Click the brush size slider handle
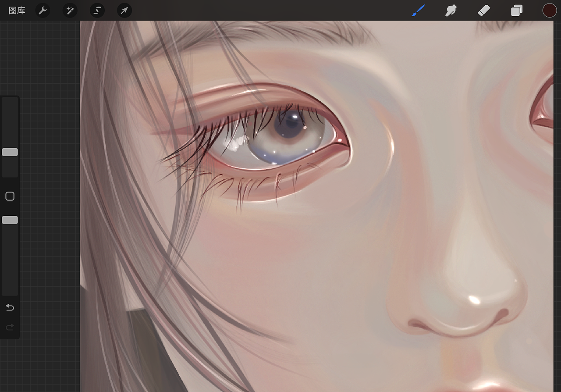The image size is (561, 392). (x=10, y=152)
